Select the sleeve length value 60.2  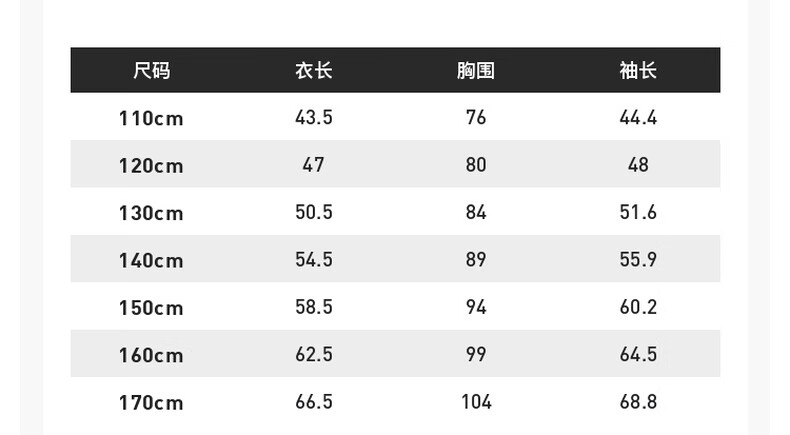[x=638, y=308]
